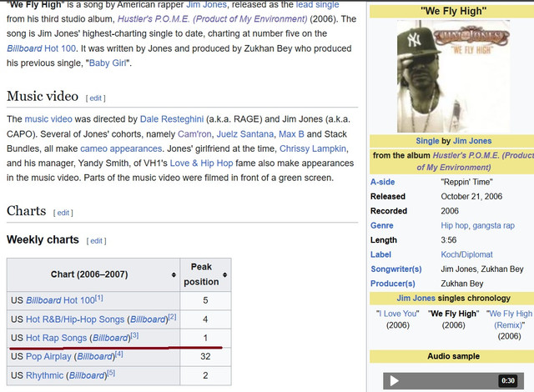Open the Juelz Santana link
This screenshot has width=534, height=392.
244,134
